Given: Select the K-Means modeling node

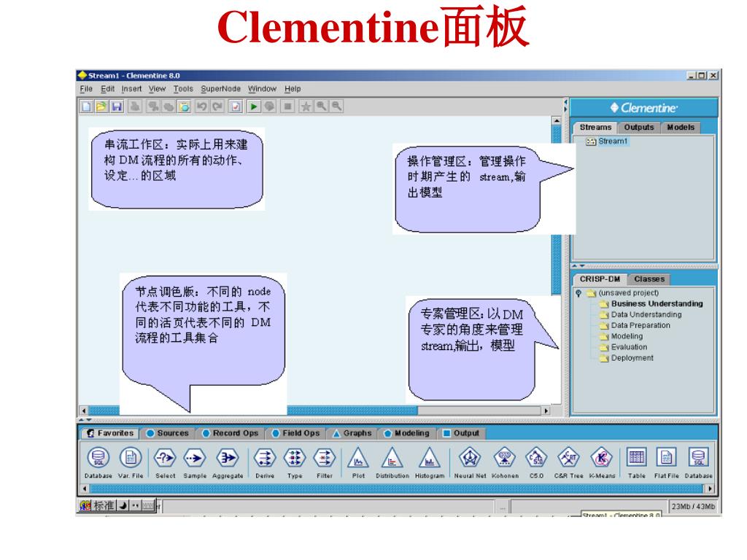Looking at the screenshot, I should [602, 462].
